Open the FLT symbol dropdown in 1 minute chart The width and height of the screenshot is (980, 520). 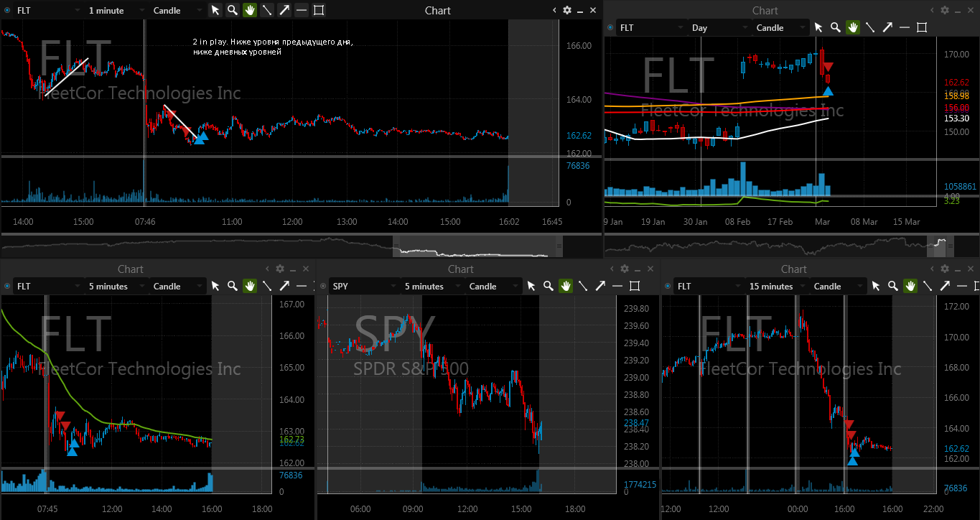[x=48, y=10]
